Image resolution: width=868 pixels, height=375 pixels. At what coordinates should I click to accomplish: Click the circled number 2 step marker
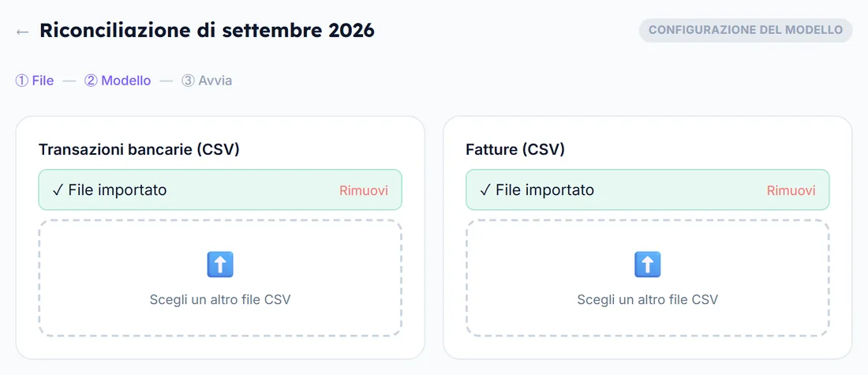click(91, 81)
